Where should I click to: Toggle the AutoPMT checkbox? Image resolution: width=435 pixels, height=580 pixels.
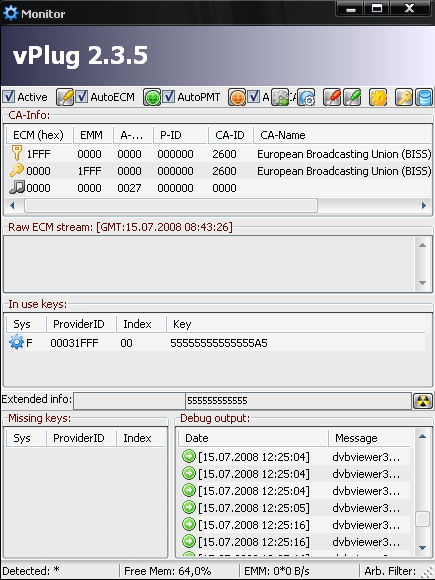coord(169,97)
